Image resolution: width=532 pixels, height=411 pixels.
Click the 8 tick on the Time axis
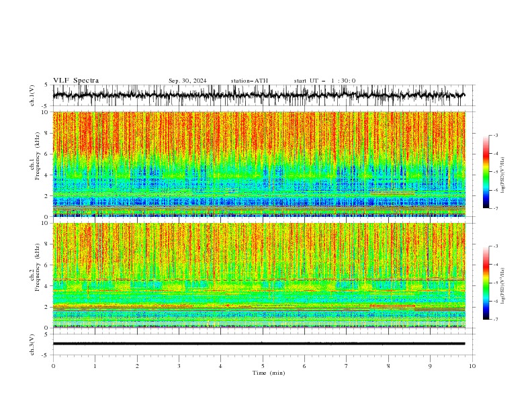[x=388, y=366]
